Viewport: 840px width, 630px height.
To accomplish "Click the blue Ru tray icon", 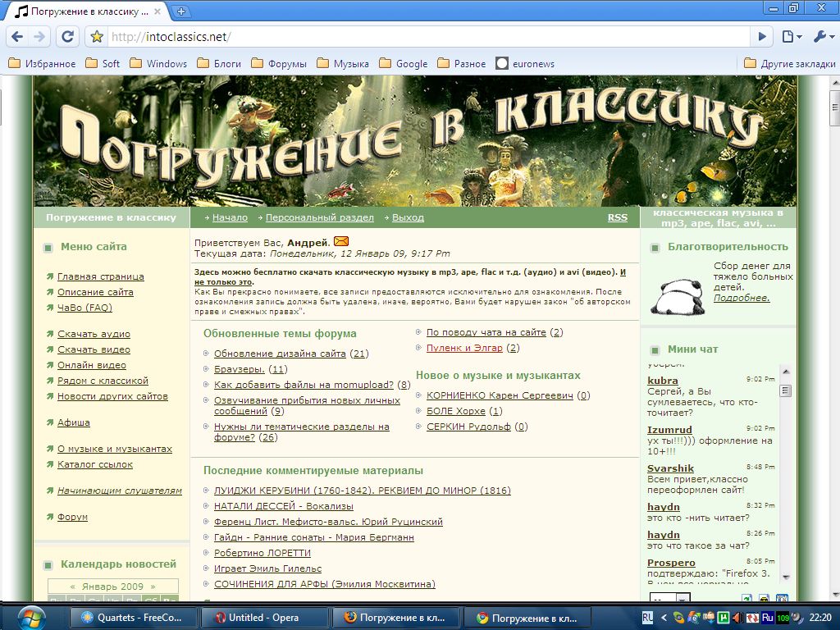I will (768, 618).
